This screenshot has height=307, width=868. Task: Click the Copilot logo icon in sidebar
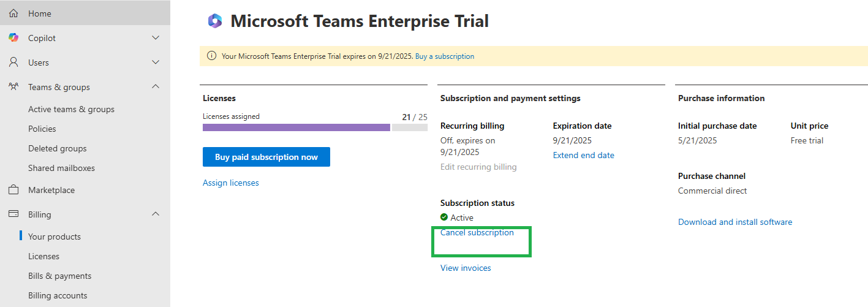pos(13,37)
